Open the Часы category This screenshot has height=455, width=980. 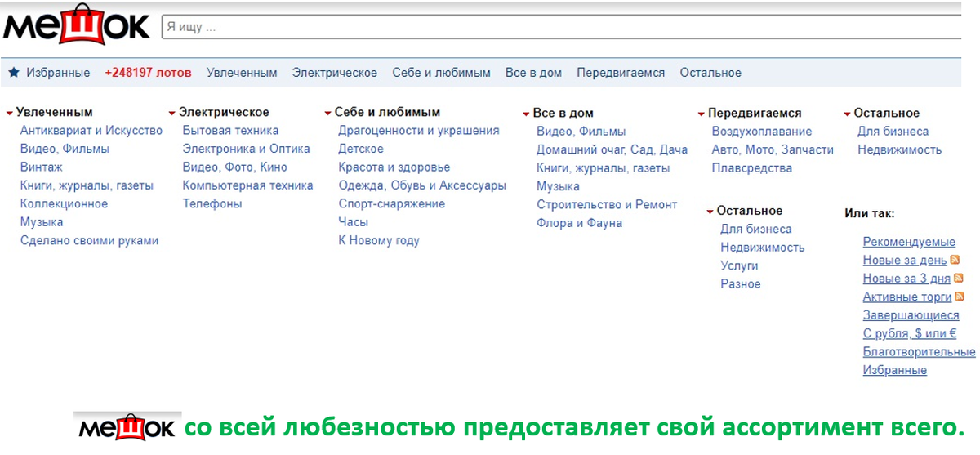[354, 222]
